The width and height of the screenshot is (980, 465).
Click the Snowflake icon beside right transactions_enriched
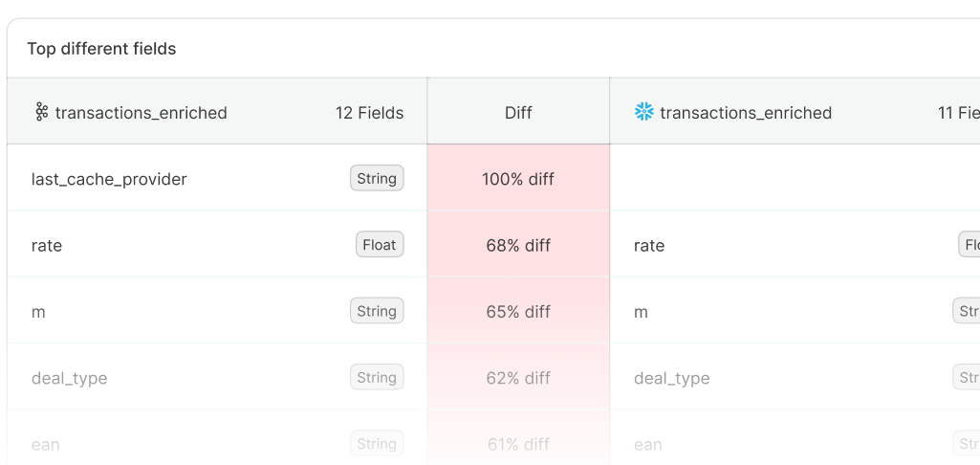point(643,113)
